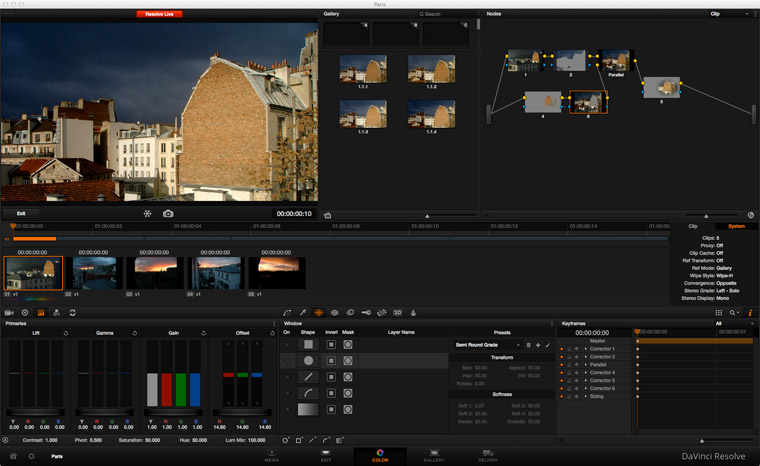
Task: Add a new circular window
Action: [285, 440]
